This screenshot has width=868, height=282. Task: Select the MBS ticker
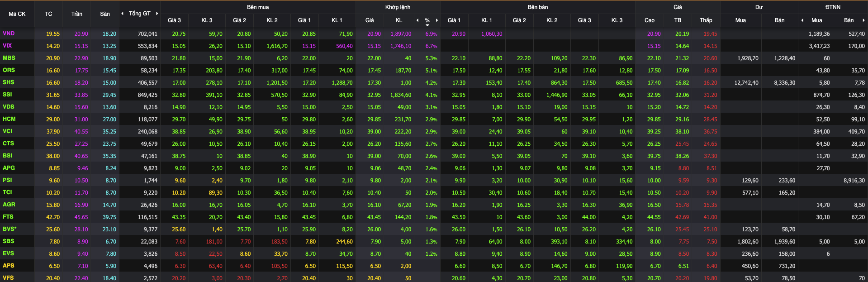[x=9, y=58]
